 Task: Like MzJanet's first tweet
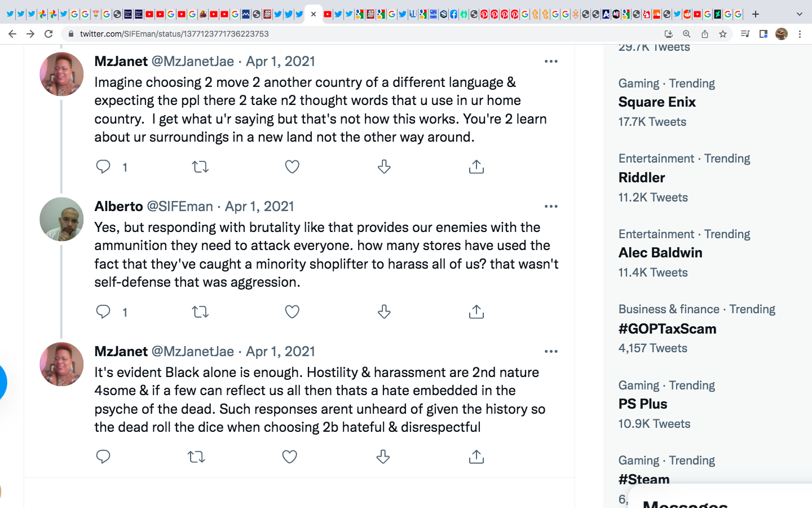point(292,167)
